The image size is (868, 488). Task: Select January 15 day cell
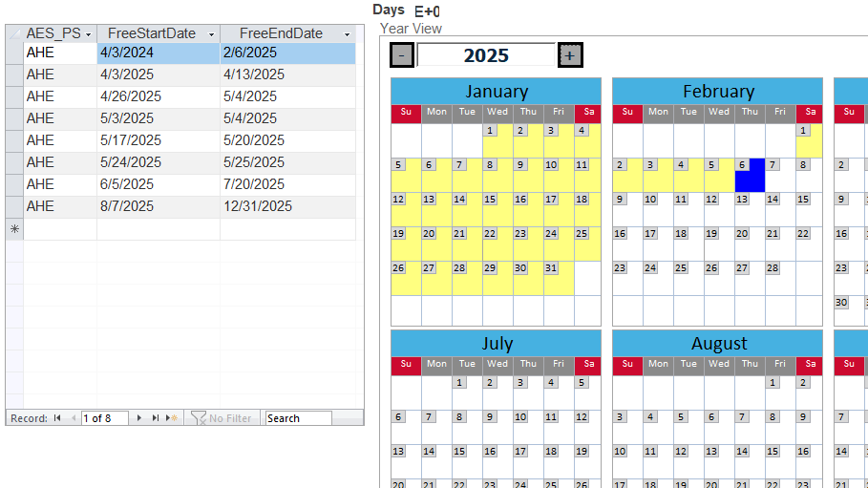pyautogui.click(x=498, y=209)
